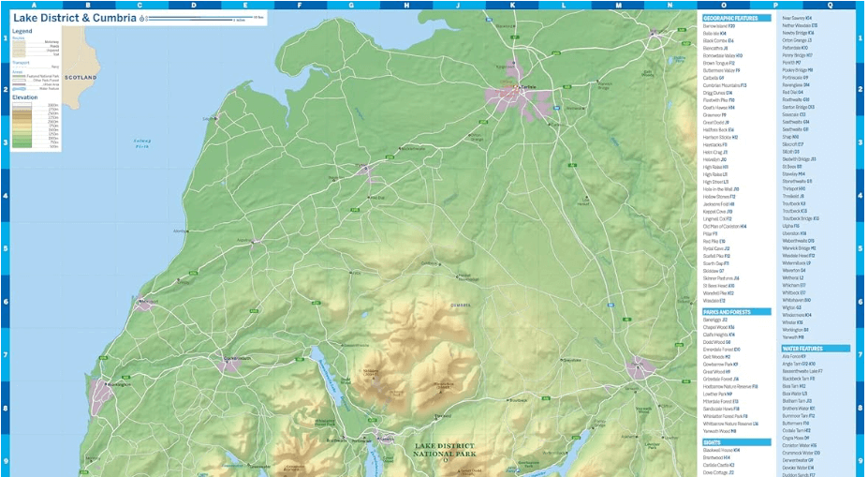Click the Whitehaven index entry
Screen dimensions: 868x477
(796, 300)
